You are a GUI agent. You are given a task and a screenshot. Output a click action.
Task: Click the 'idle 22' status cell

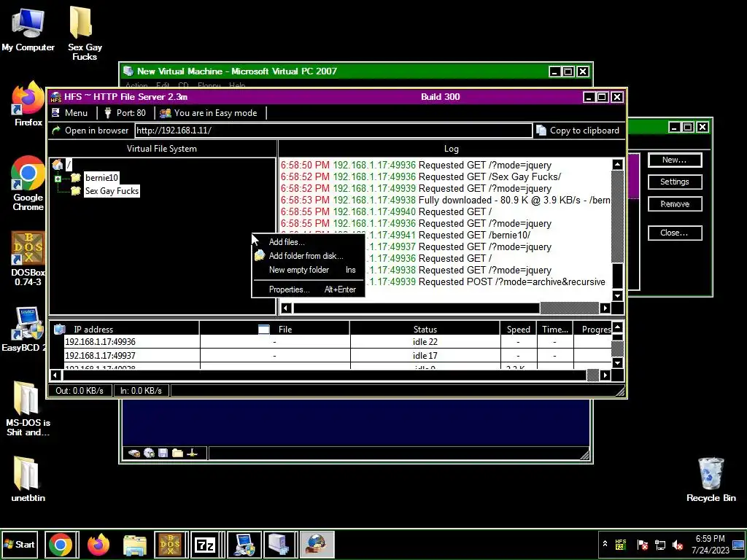coord(425,341)
